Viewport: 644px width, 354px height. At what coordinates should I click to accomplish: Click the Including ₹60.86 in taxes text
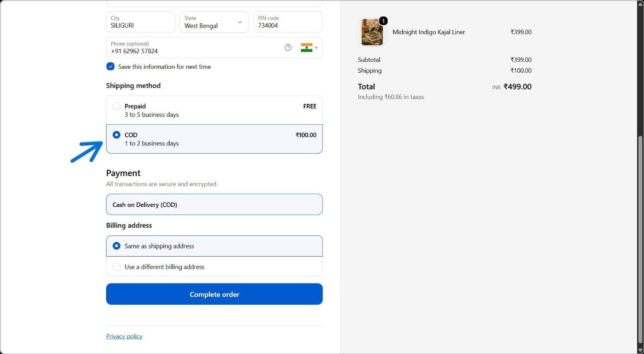(391, 97)
